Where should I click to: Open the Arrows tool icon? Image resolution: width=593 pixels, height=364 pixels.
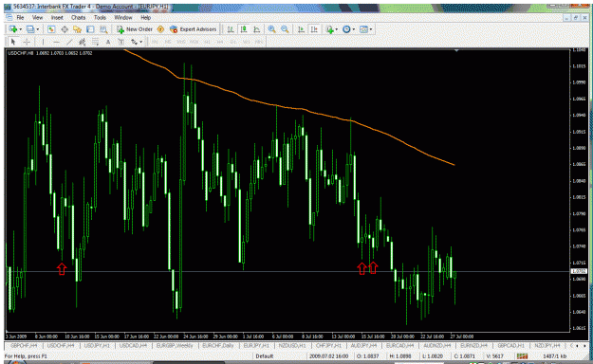click(x=135, y=42)
